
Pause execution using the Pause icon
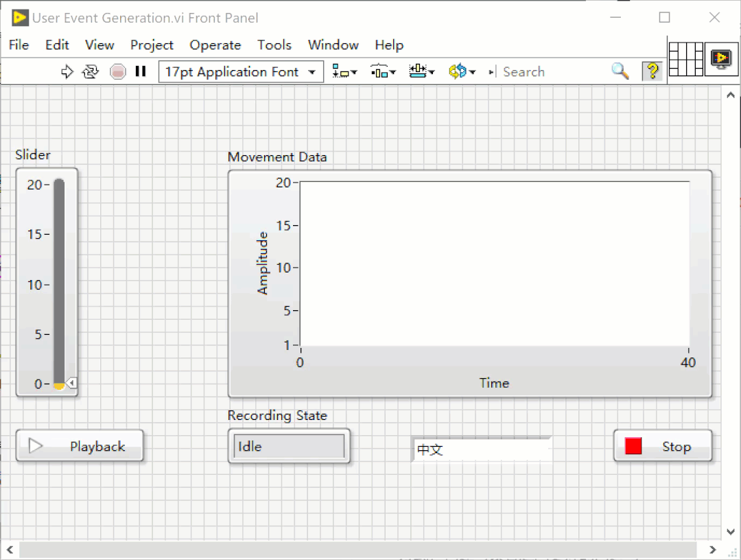pyautogui.click(x=141, y=71)
